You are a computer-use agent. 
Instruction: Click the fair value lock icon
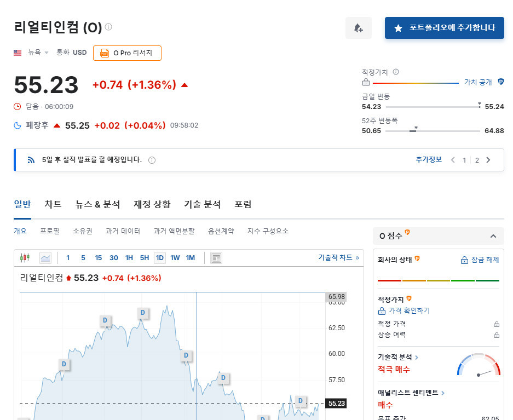[366, 82]
